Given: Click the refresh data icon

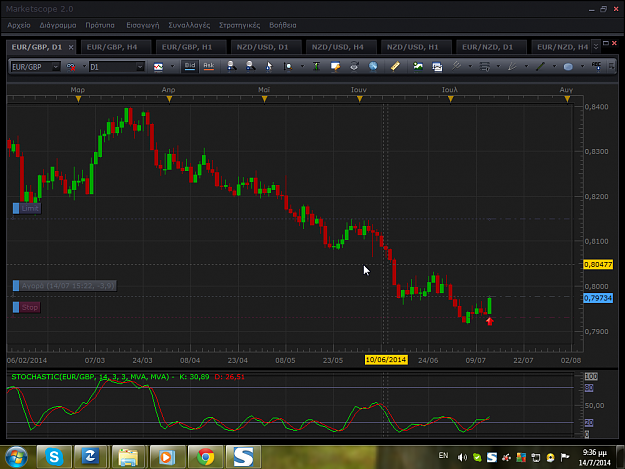Looking at the screenshot, I should pos(354,66).
